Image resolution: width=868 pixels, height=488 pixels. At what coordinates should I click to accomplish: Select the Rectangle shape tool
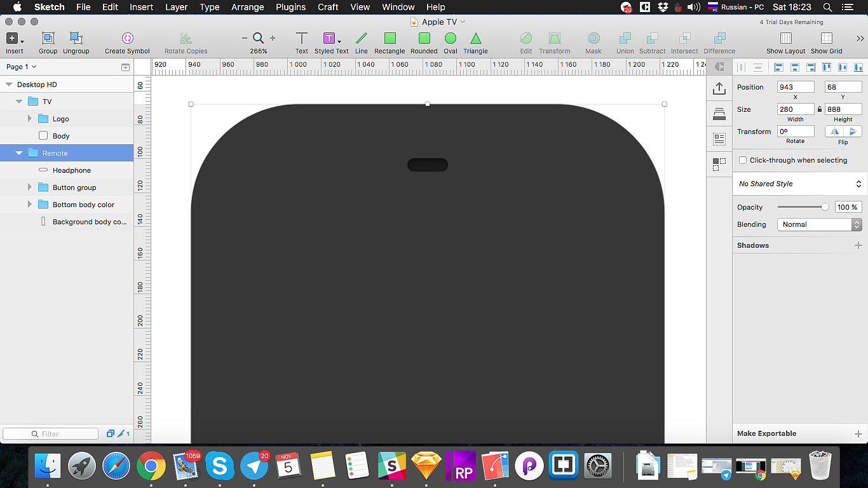coord(390,39)
